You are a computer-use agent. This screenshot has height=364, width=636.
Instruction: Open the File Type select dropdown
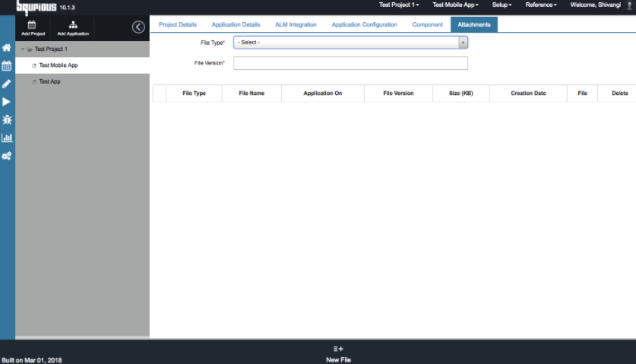(x=350, y=43)
